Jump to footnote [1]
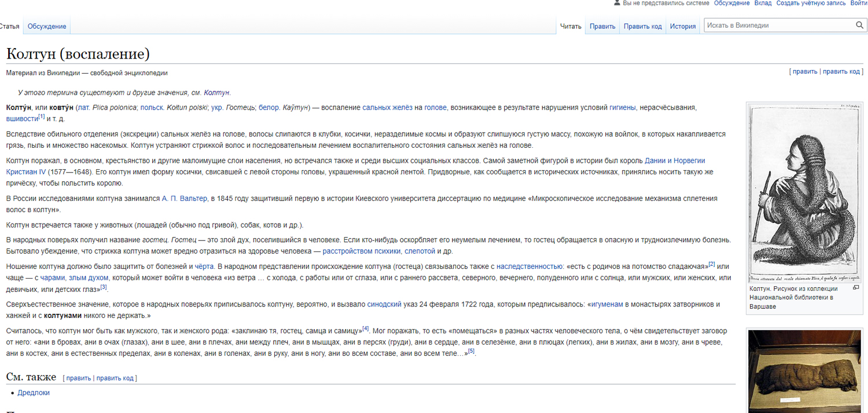The width and height of the screenshot is (868, 413). click(42, 116)
